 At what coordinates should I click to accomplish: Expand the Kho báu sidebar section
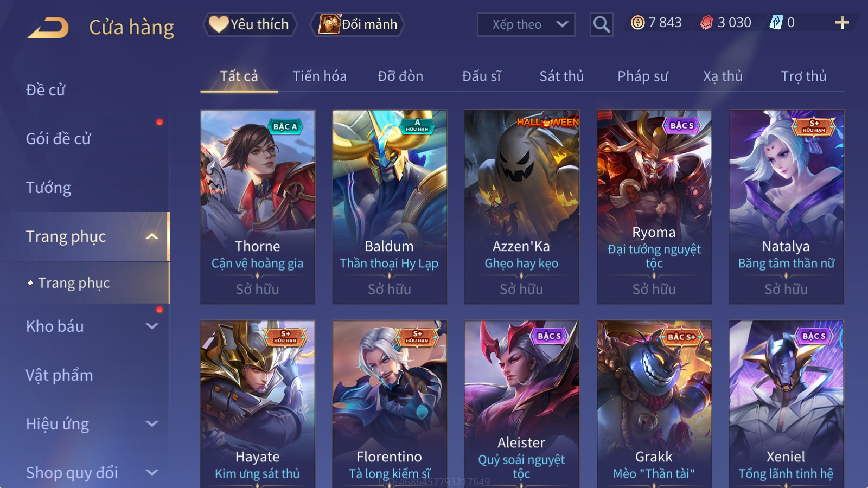tap(152, 326)
